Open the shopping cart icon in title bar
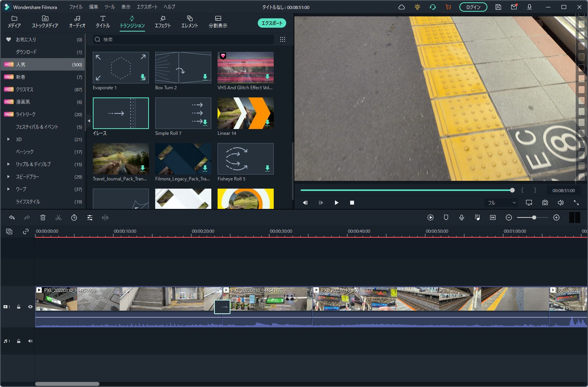 click(448, 7)
